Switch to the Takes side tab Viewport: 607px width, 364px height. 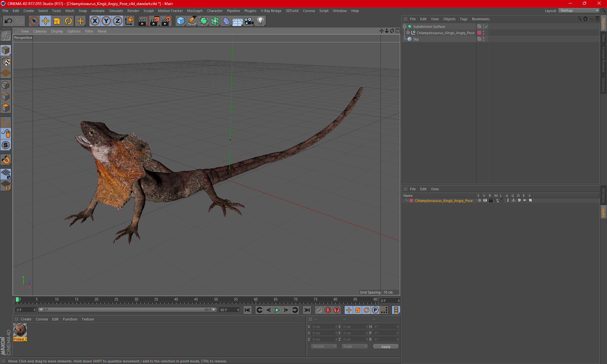[x=604, y=38]
